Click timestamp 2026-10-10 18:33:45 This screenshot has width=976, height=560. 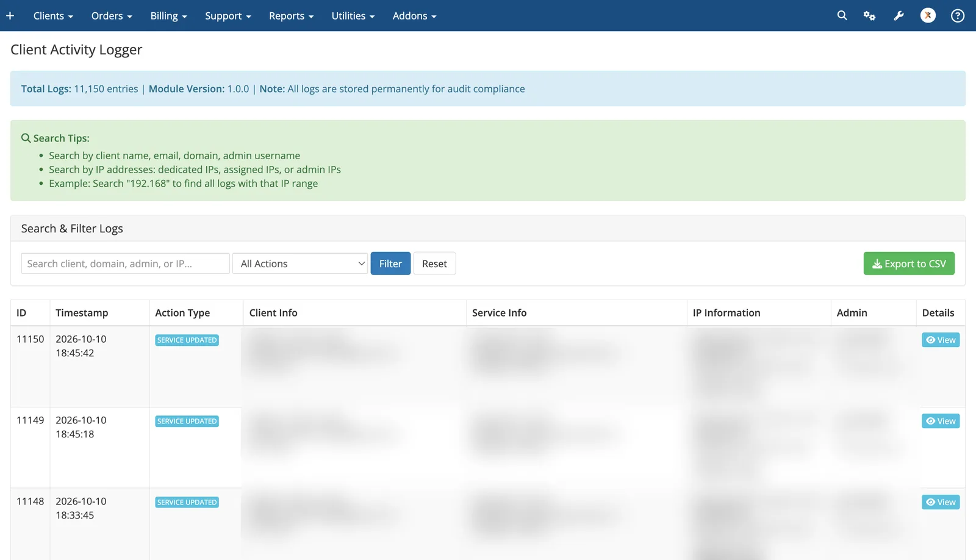pyautogui.click(x=81, y=508)
